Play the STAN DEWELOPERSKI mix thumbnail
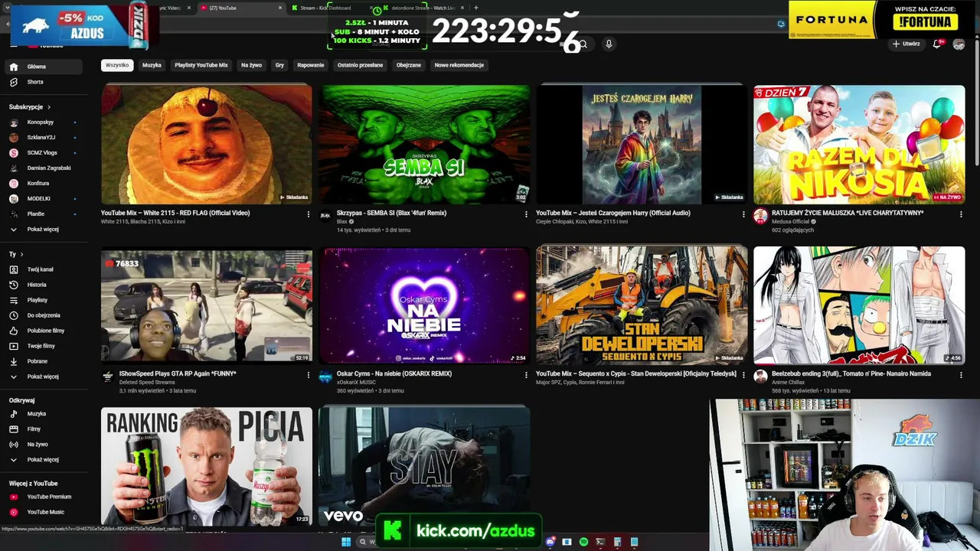The width and height of the screenshot is (980, 551). [x=642, y=305]
